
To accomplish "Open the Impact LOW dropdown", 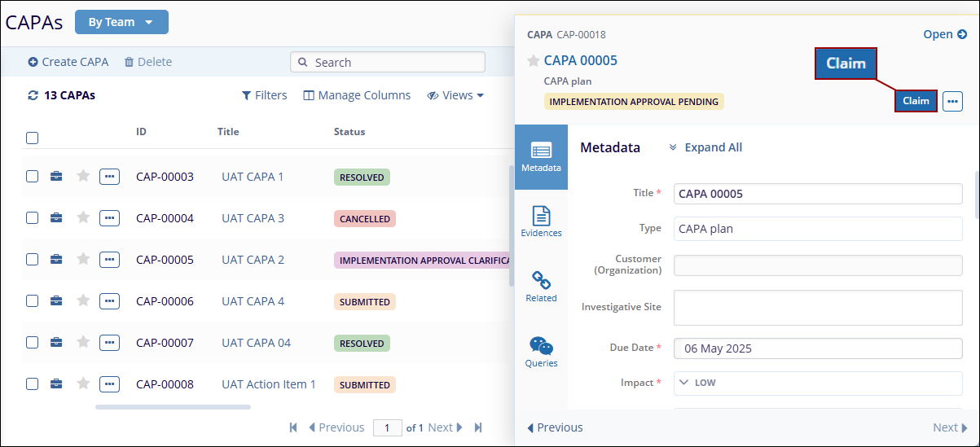I will pos(817,383).
